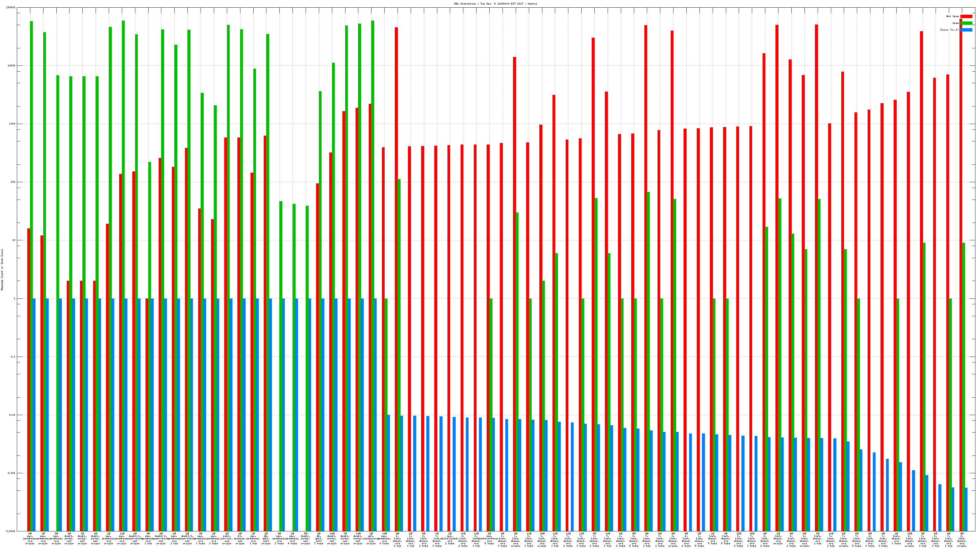
Task: Click the dnsbl-1.uceprotect.net origin label
Action: tap(135, 538)
